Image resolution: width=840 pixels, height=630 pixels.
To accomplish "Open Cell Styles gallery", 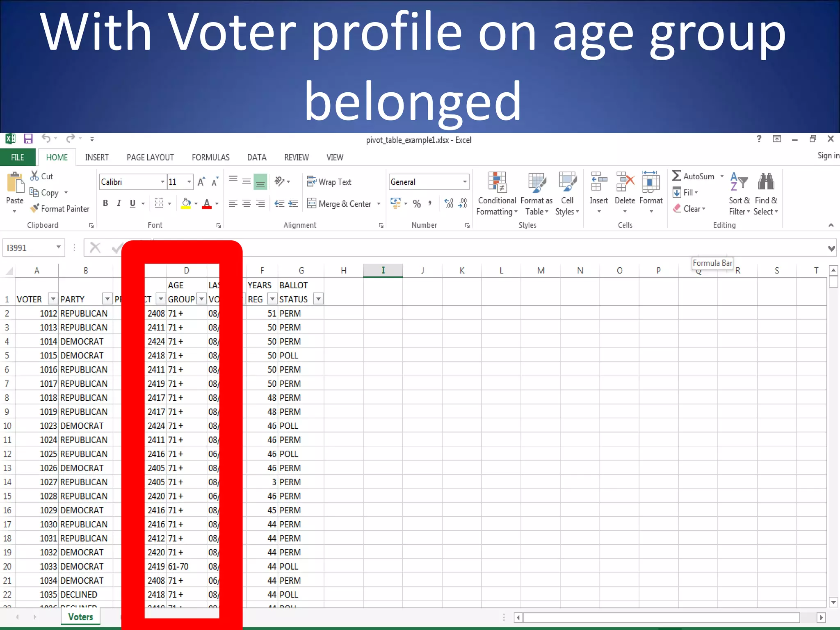I will click(x=567, y=194).
